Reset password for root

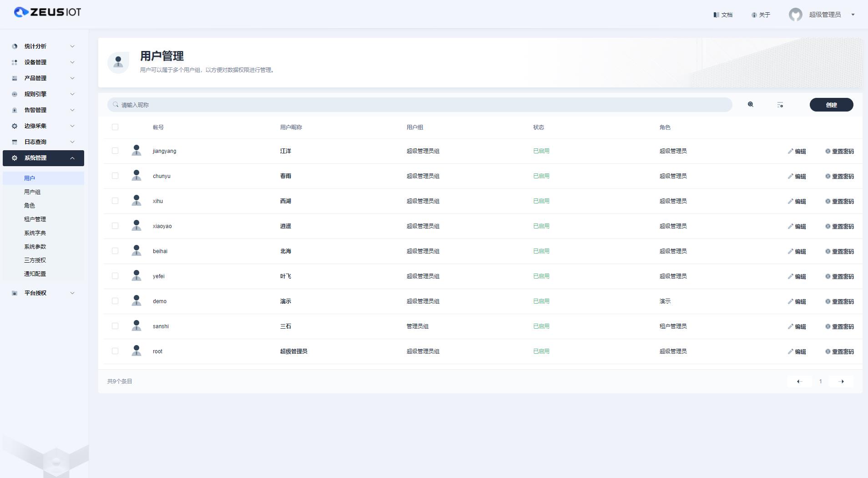tap(840, 352)
